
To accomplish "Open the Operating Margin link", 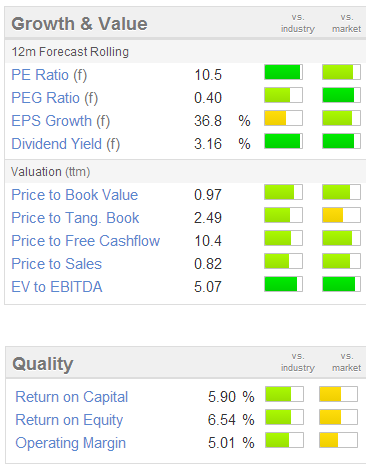I will coord(71,443).
